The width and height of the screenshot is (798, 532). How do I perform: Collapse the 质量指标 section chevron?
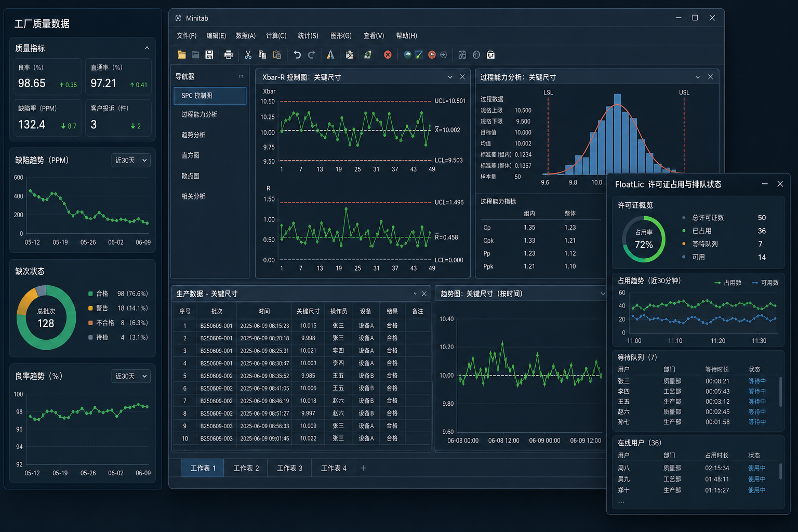[147, 48]
